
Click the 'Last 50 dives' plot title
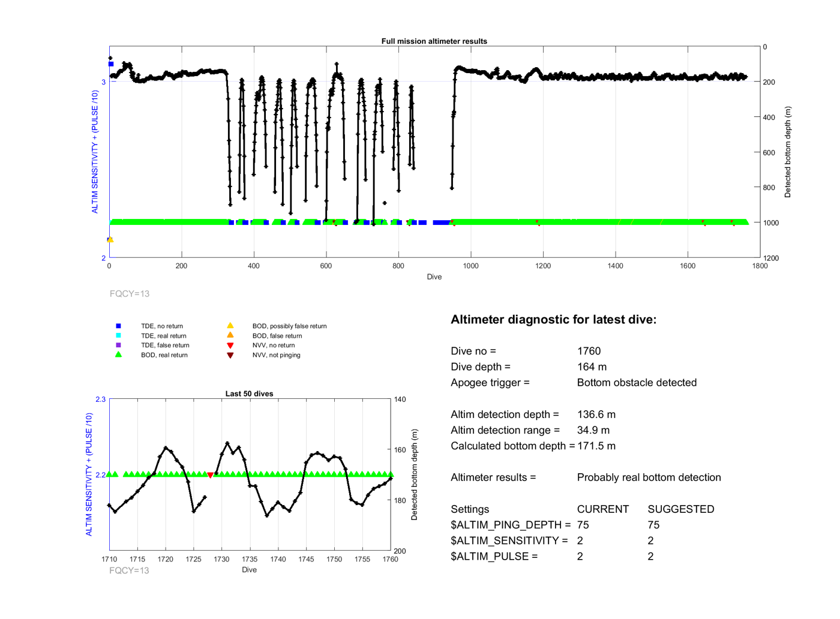[x=249, y=393]
